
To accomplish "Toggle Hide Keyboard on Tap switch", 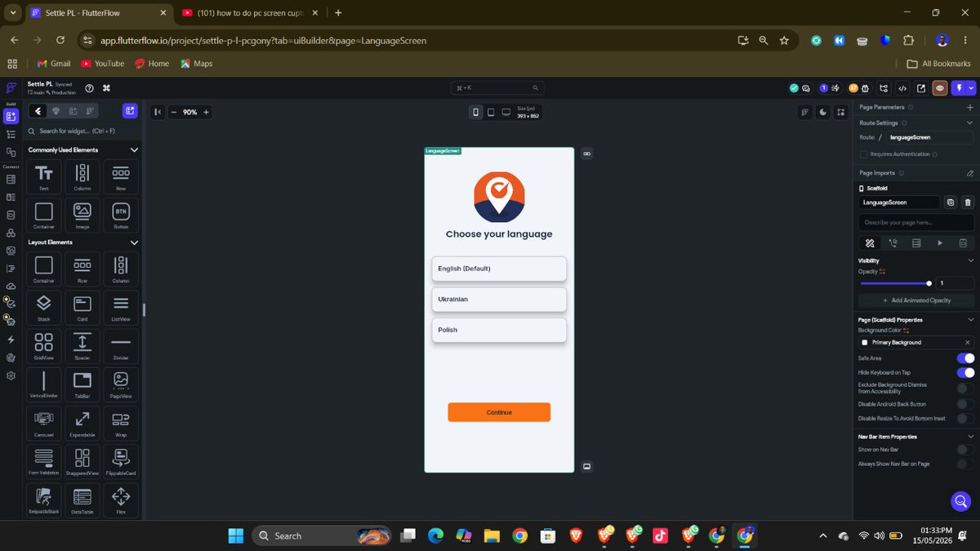I will (x=965, y=372).
